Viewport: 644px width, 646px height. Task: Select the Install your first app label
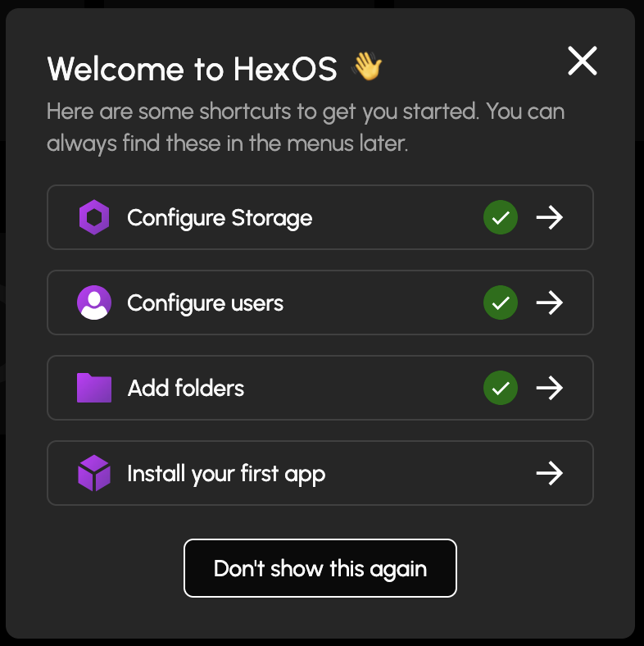tap(226, 474)
